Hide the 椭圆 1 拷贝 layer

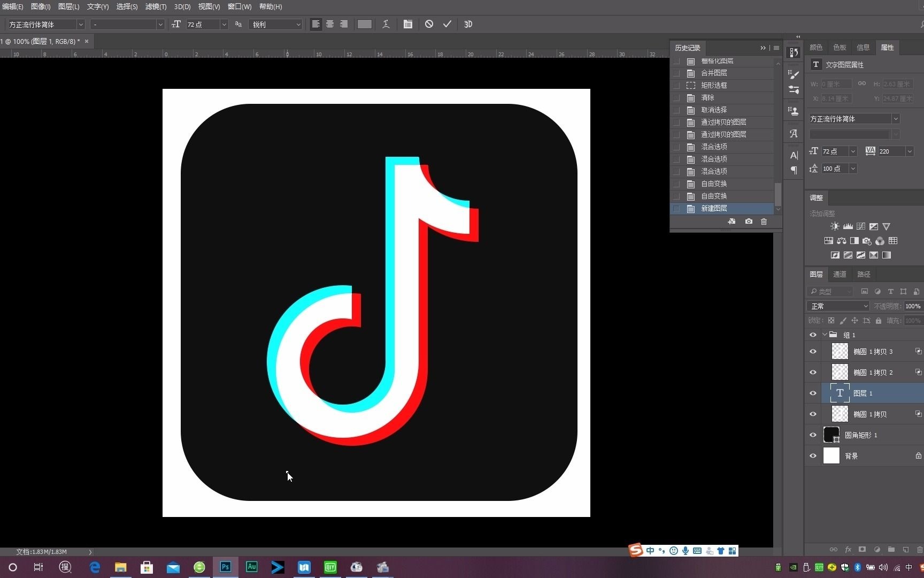tap(813, 414)
